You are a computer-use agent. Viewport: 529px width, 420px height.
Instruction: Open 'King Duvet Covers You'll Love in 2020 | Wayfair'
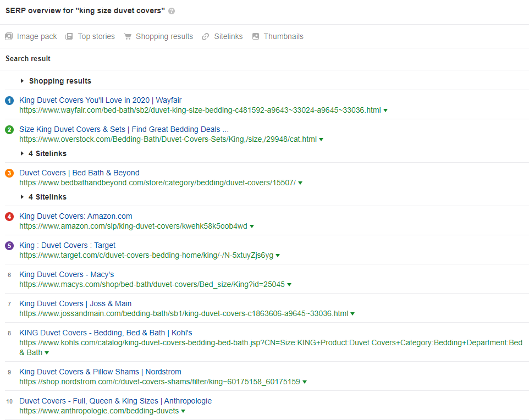100,100
